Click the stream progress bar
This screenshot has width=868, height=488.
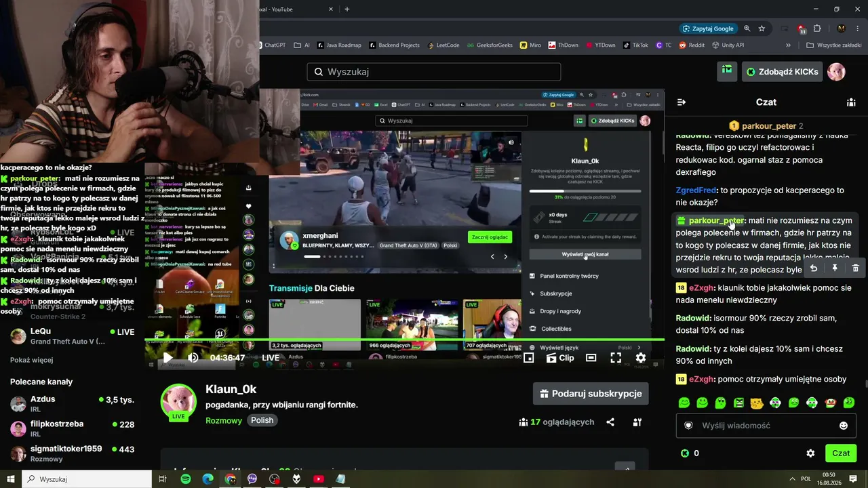tap(404, 340)
